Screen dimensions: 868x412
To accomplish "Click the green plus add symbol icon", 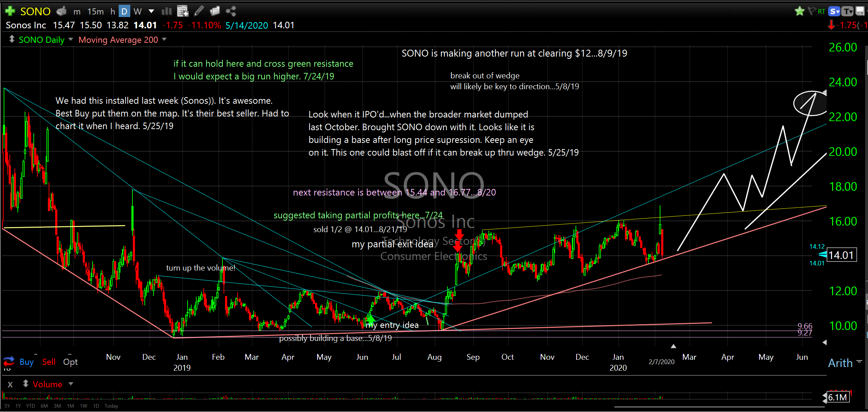I will pos(10,11).
